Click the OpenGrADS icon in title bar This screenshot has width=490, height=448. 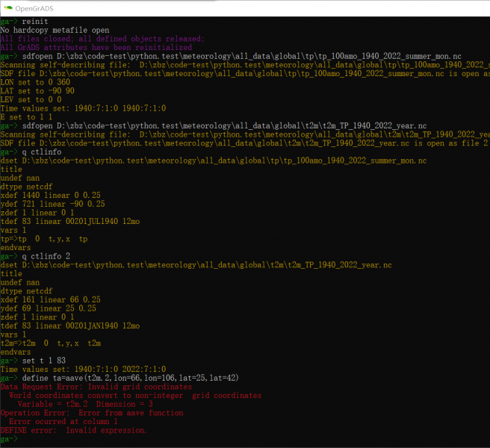pyautogui.click(x=7, y=7)
